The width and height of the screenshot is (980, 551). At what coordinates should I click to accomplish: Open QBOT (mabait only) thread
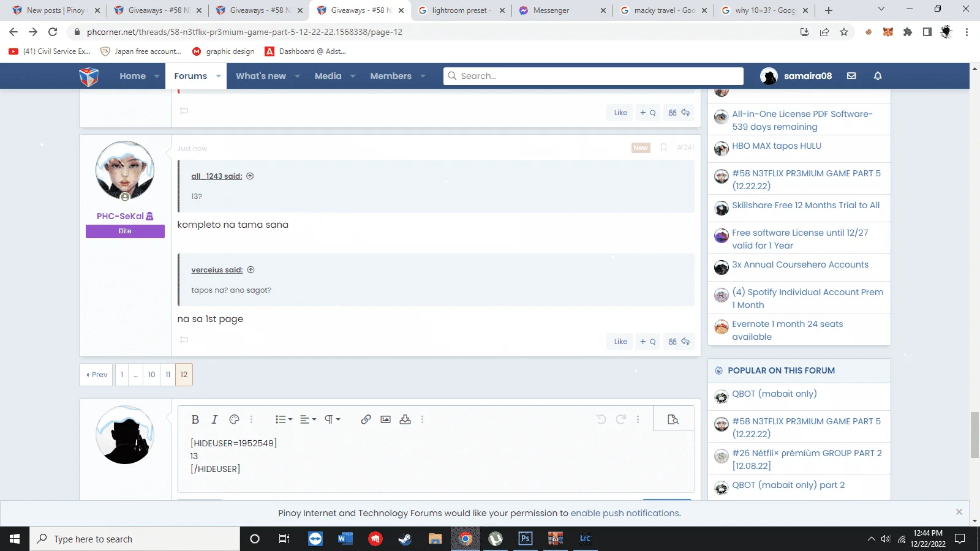(774, 394)
